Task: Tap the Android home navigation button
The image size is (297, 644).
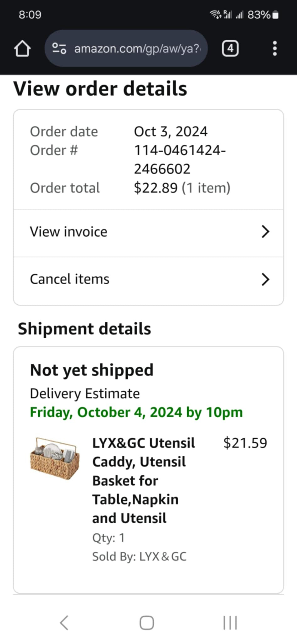Action: (147, 623)
